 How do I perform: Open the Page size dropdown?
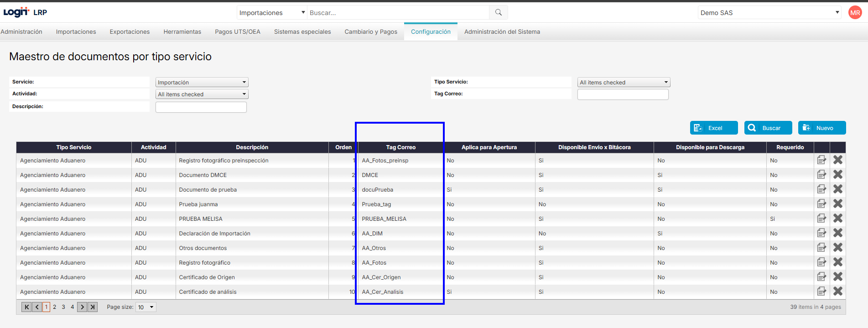coord(146,307)
